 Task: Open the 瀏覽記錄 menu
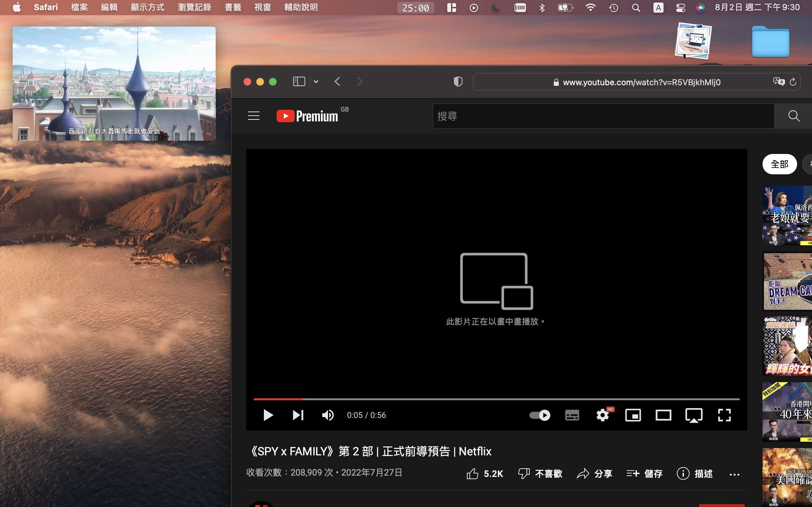[x=194, y=7]
